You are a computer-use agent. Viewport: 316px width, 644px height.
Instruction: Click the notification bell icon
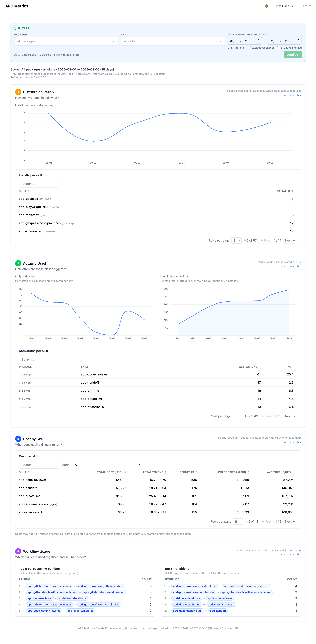[x=266, y=6]
